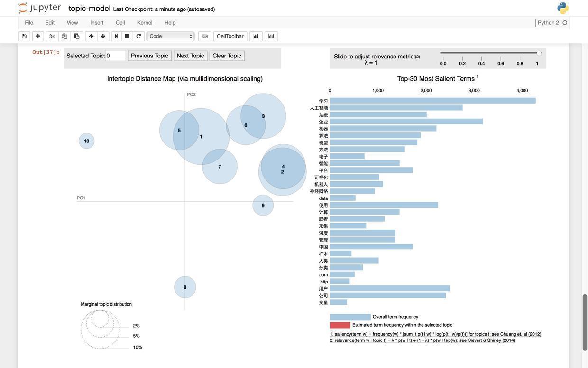Save the notebook with the floppy disk icon
Screen dimensions: 588x368
click(24, 36)
